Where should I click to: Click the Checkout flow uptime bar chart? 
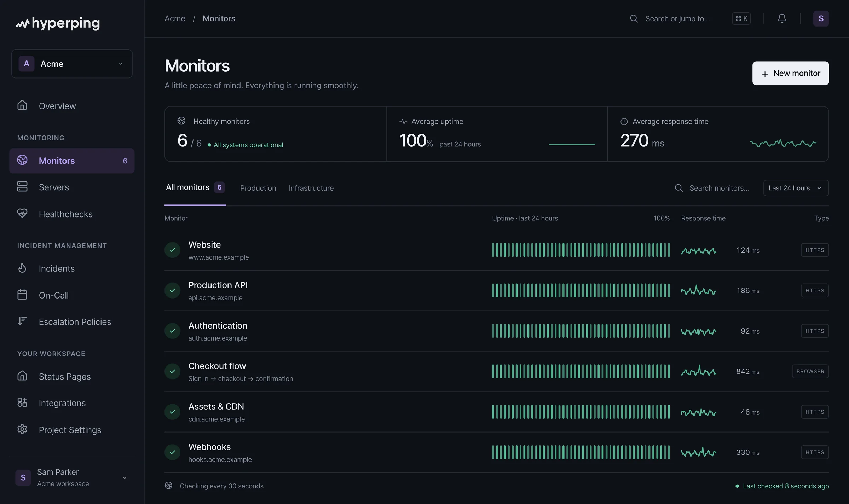tap(581, 371)
